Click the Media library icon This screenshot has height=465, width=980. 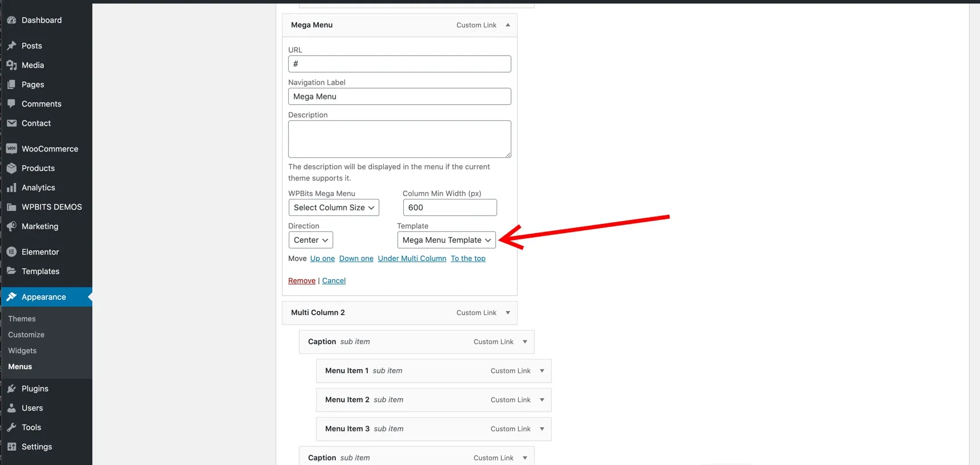[x=11, y=65]
